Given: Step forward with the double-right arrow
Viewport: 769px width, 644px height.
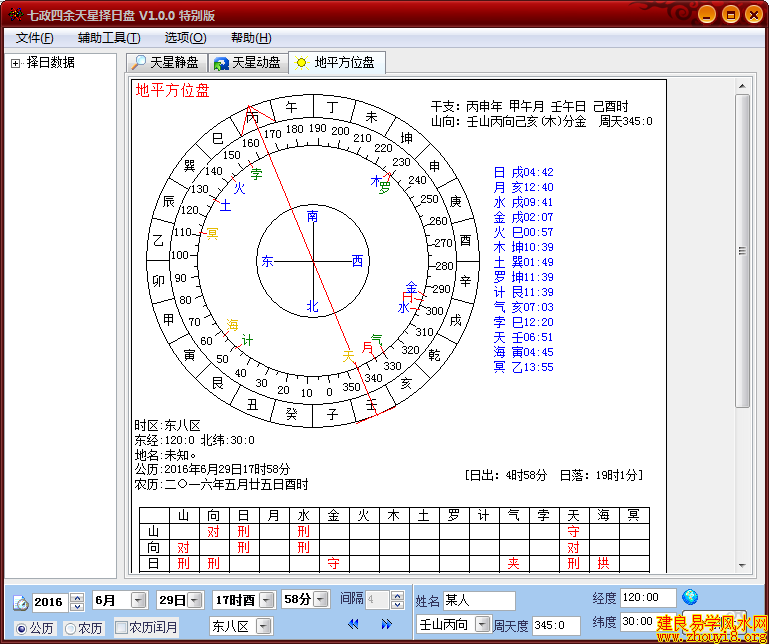Looking at the screenshot, I should (386, 624).
